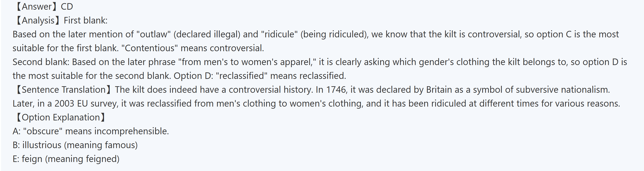This screenshot has width=644, height=171.
Task: Click the 【Answer】 CD line
Action: point(44,7)
